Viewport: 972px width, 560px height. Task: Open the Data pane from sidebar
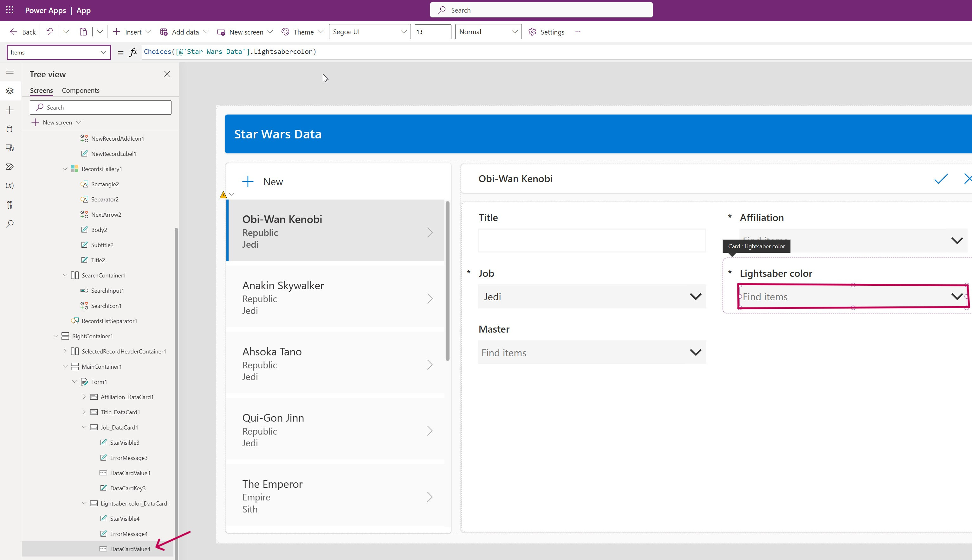tap(10, 129)
